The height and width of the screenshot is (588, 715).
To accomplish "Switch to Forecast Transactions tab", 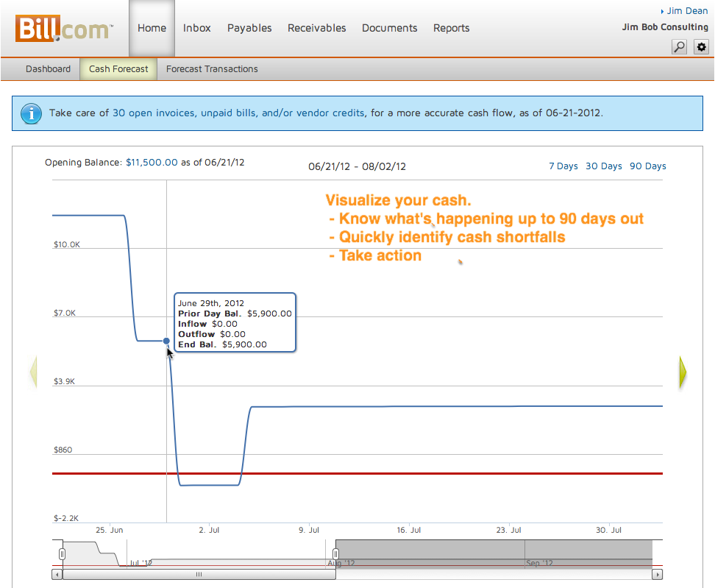I will click(212, 69).
